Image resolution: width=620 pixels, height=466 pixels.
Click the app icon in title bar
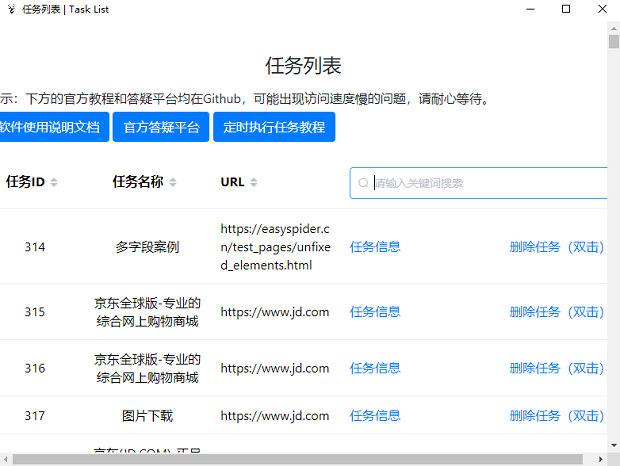11,9
